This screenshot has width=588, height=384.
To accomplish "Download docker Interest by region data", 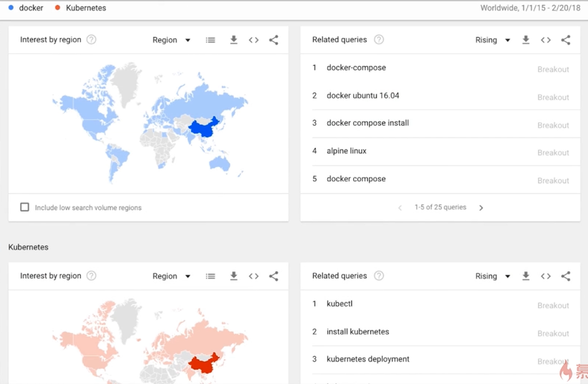I will 234,40.
